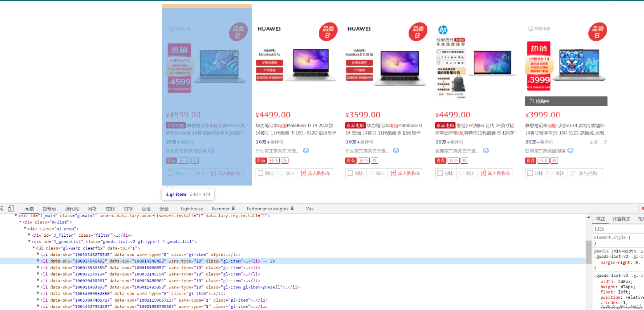
Task: Click the 秒杀 tag under the ¥3599.00 item
Action: (x=364, y=161)
